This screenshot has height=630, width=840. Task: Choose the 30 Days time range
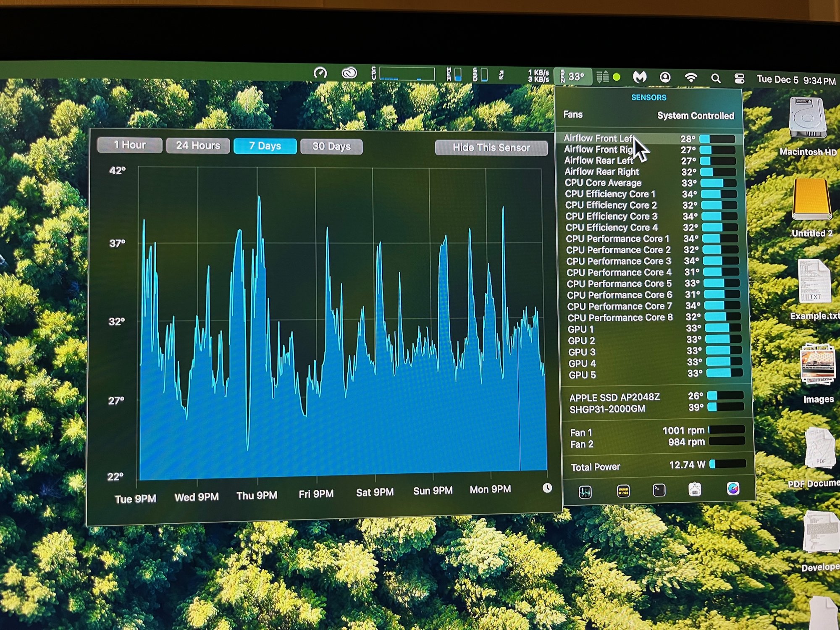(x=331, y=147)
